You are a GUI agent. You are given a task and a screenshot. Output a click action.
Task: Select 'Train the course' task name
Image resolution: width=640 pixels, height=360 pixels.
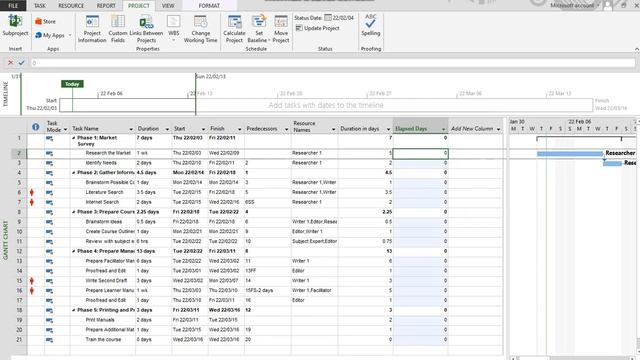pyautogui.click(x=103, y=340)
